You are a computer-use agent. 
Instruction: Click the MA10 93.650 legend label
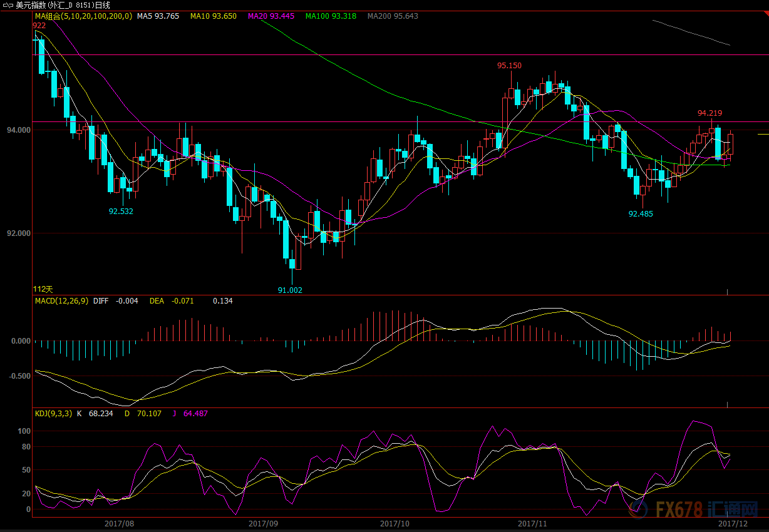(x=214, y=16)
